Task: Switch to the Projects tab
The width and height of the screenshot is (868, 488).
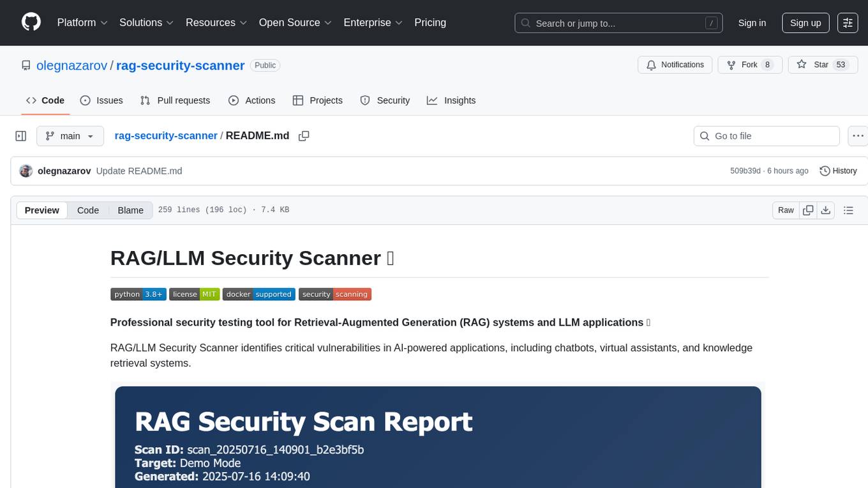Action: 318,100
